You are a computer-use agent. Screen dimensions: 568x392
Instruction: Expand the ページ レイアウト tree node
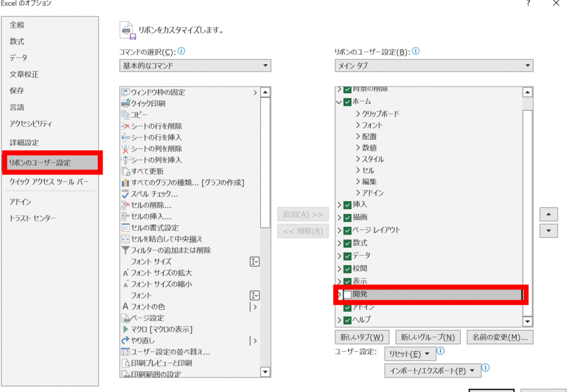tap(339, 231)
